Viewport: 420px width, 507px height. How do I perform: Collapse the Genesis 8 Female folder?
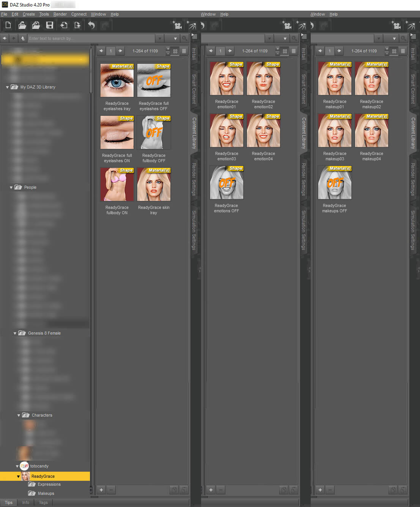(x=15, y=333)
